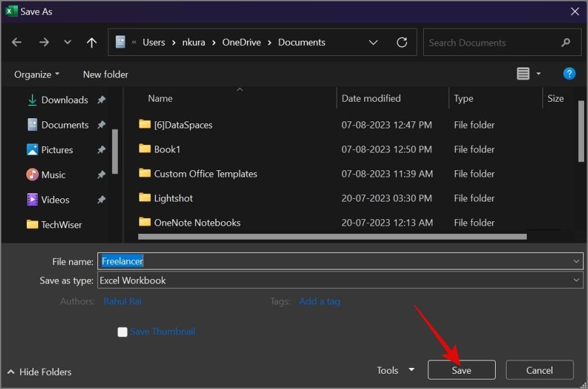Select OneDrive in the breadcrumb path
The image size is (588, 389).
(x=242, y=43)
